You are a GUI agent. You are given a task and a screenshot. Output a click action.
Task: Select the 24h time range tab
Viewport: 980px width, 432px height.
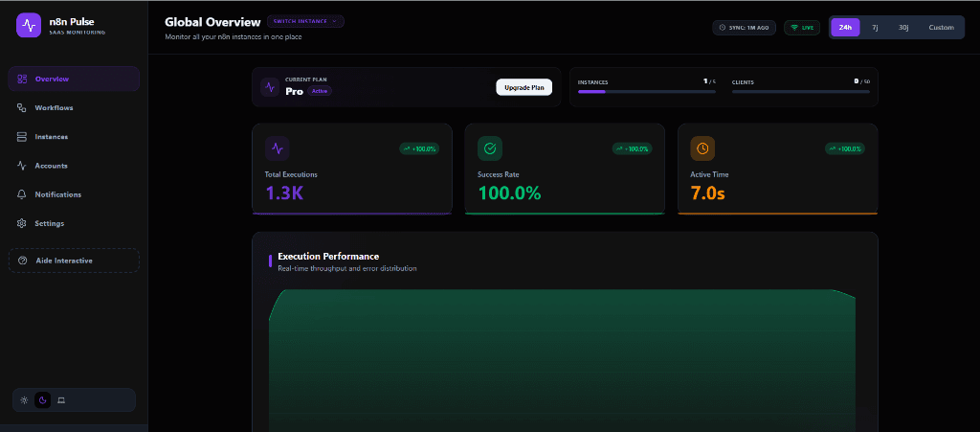(x=846, y=28)
